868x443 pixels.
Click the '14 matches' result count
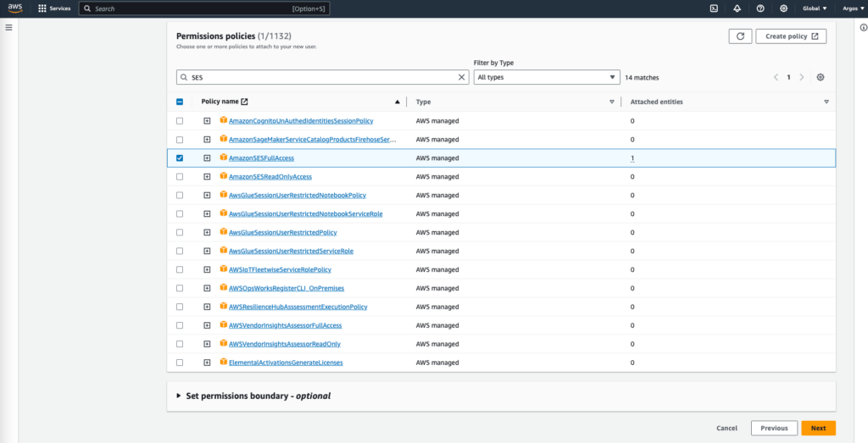tap(642, 78)
